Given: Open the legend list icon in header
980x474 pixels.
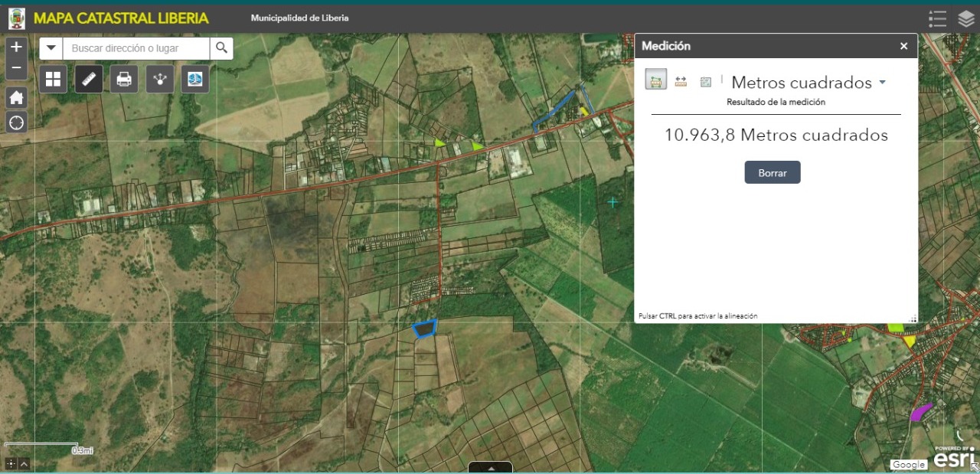Looking at the screenshot, I should tap(937, 18).
